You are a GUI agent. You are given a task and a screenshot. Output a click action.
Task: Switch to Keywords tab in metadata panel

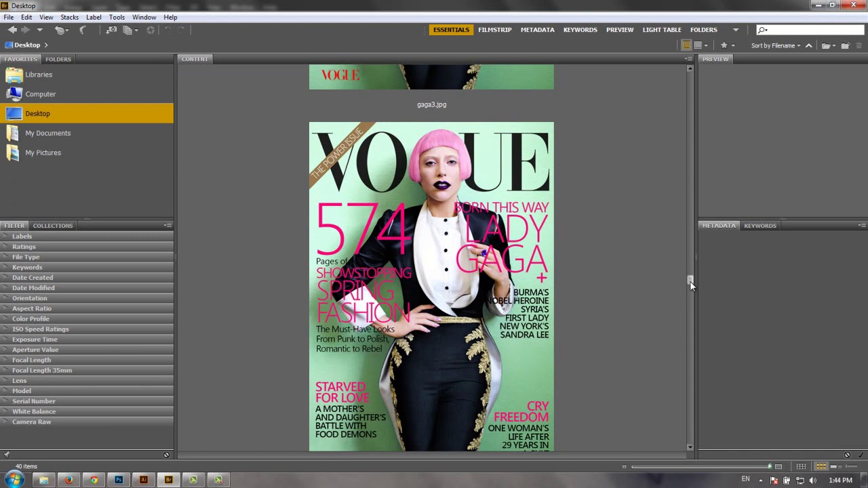coord(760,226)
